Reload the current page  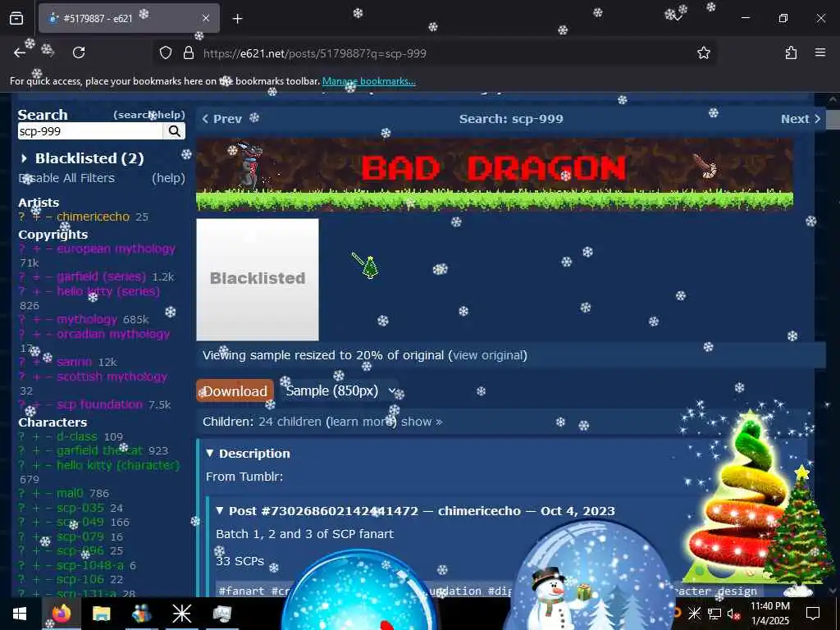(79, 52)
